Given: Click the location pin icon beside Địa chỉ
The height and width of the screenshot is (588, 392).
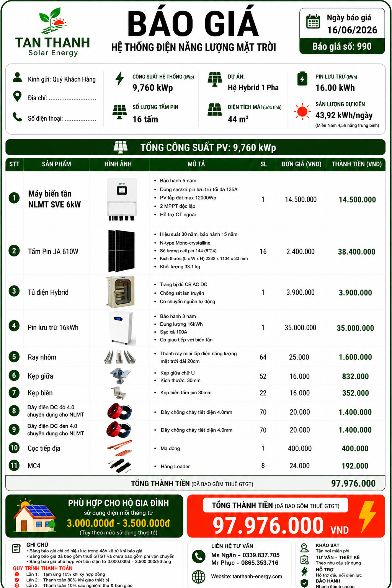Looking at the screenshot, I should (x=17, y=96).
